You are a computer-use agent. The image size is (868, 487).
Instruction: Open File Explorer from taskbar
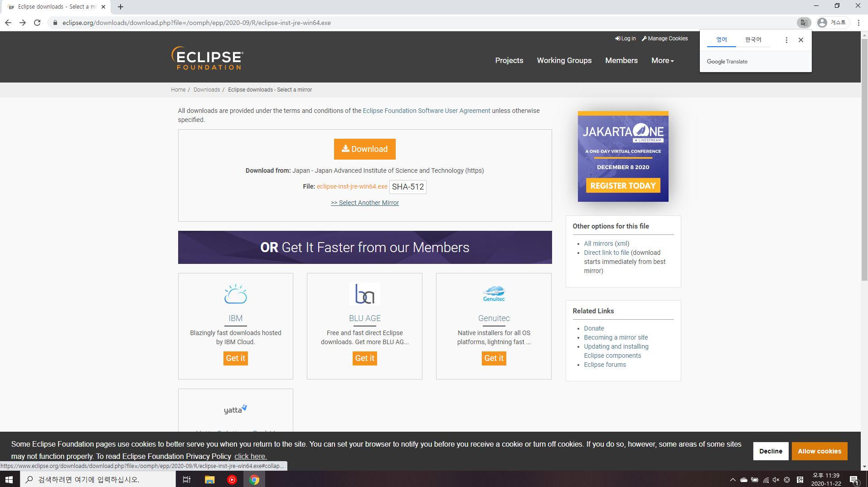click(209, 479)
